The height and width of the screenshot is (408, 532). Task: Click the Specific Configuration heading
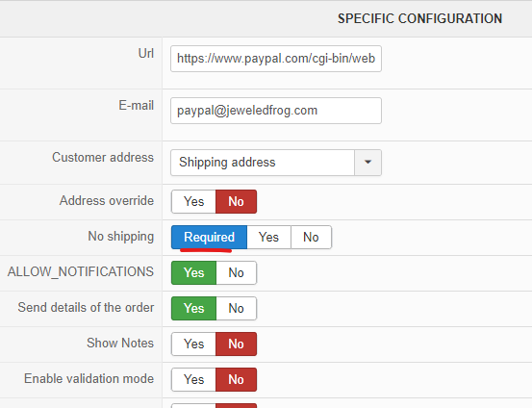419,18
